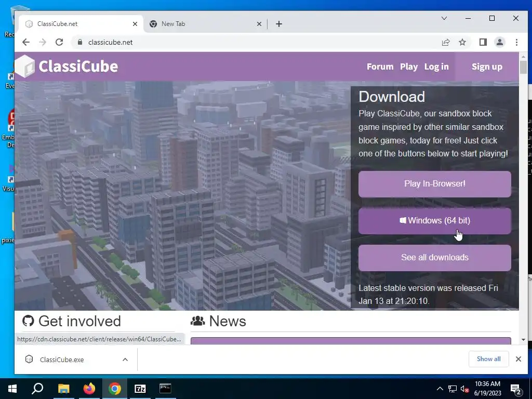
Task: Go back with the browser back arrow
Action: [26, 42]
